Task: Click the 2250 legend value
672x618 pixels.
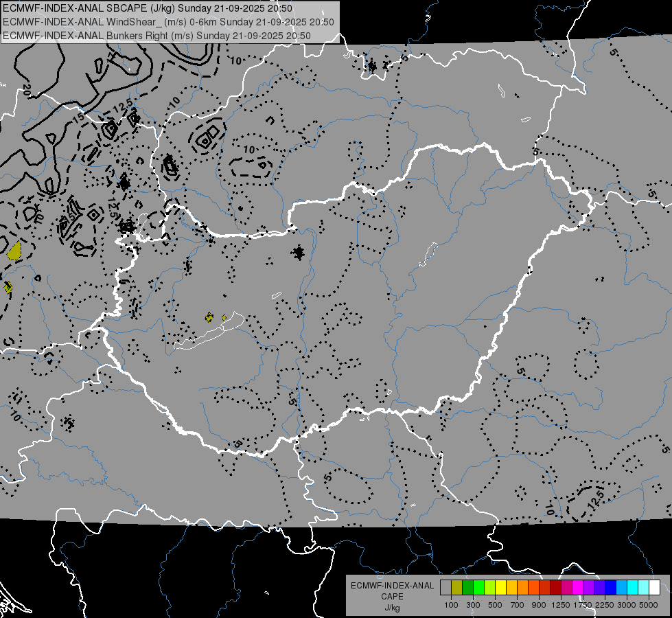Action: pos(605,605)
